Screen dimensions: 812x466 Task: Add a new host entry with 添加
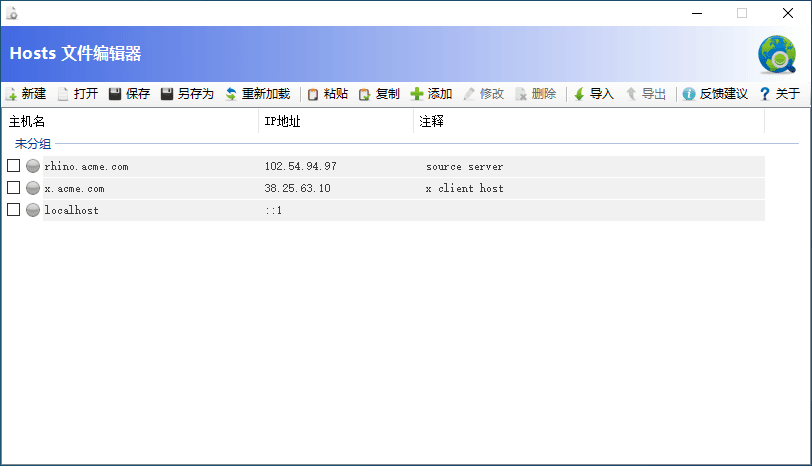pyautogui.click(x=431, y=94)
